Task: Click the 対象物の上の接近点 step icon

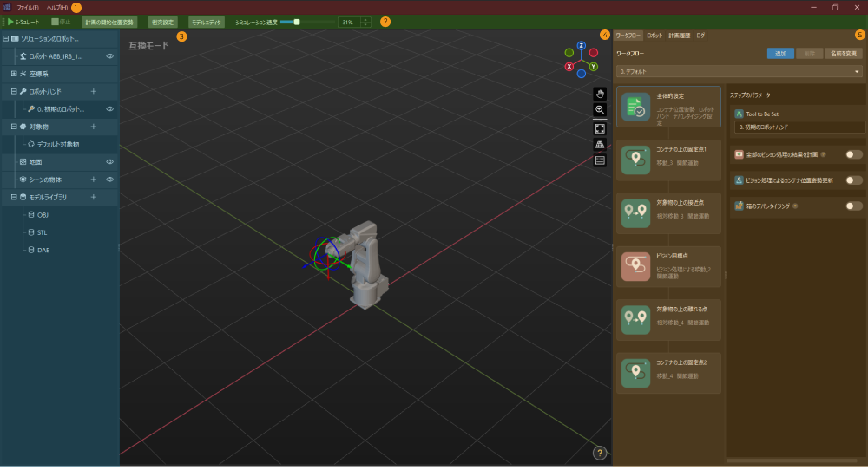Action: click(635, 213)
